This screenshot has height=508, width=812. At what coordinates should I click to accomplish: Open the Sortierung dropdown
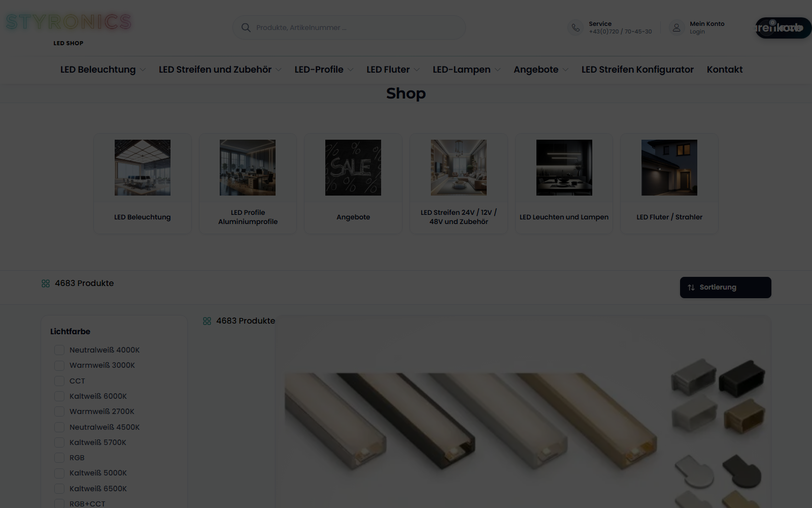pos(726,288)
